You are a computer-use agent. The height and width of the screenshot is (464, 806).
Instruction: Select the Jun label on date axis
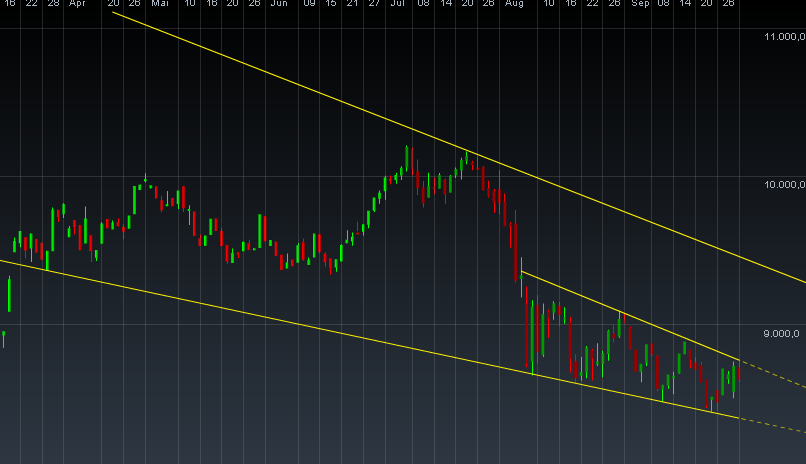pos(279,4)
